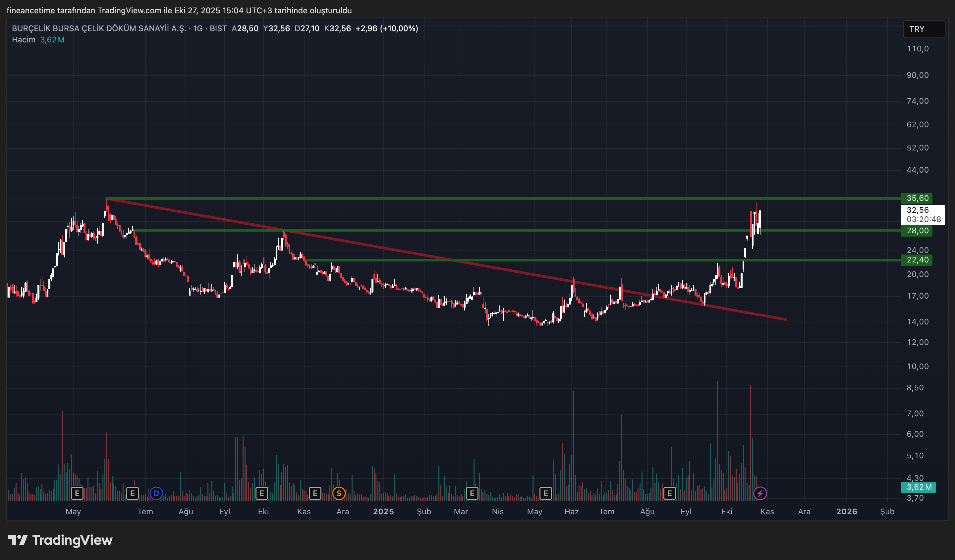Click the E marker above Eki 2024
Image resolution: width=955 pixels, height=560 pixels.
(261, 493)
